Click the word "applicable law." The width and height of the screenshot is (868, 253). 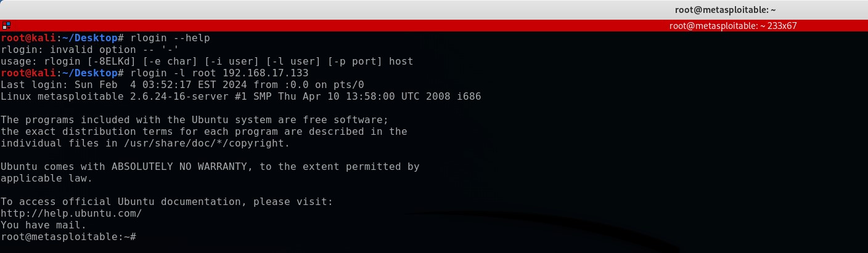pyautogui.click(x=46, y=179)
